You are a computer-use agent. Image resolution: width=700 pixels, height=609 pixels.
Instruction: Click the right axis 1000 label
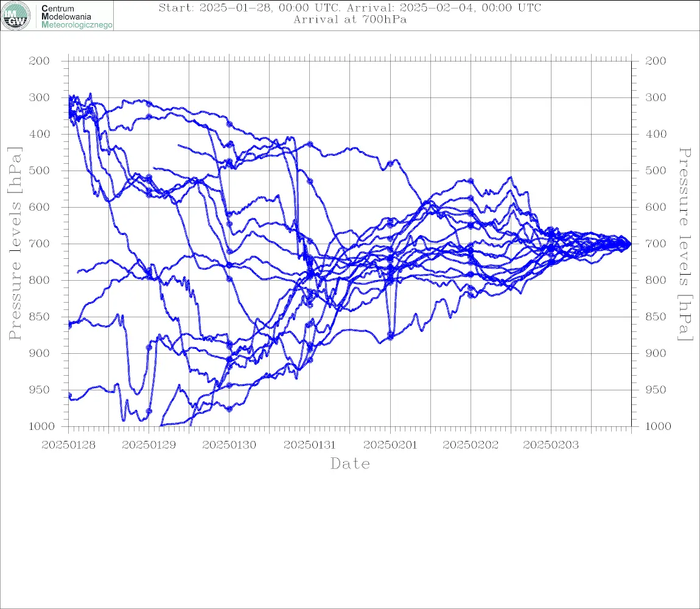658,426
